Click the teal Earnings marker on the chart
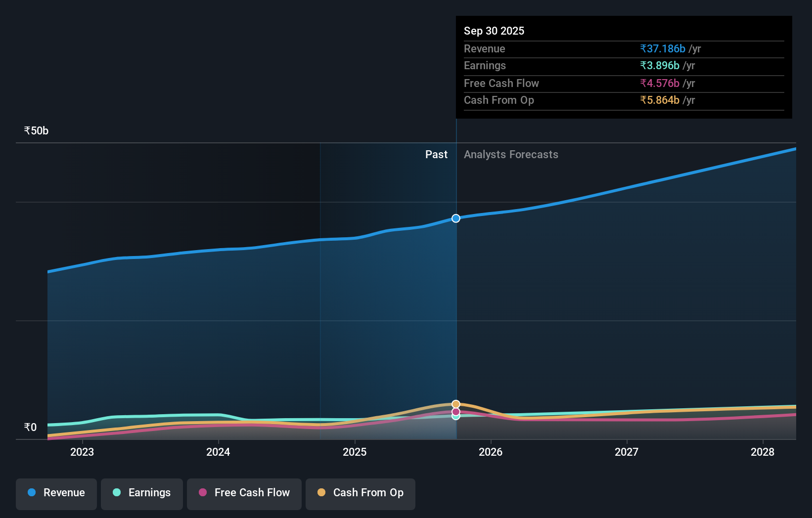The height and width of the screenshot is (518, 812). pos(455,416)
